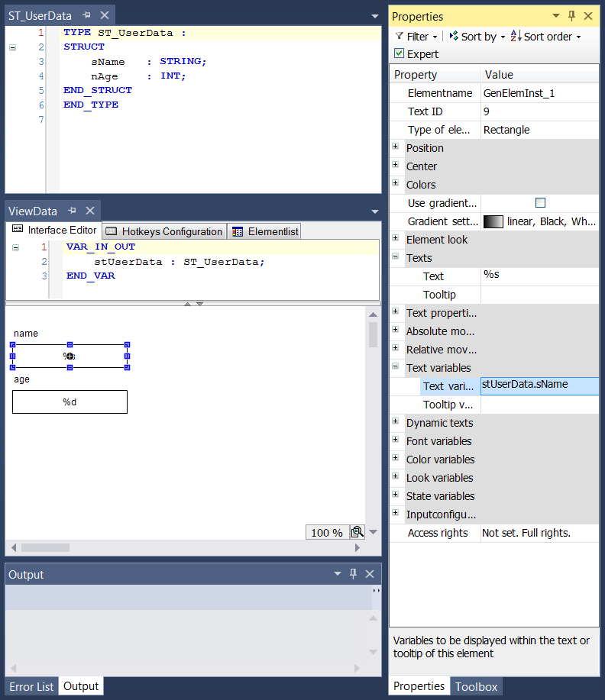
Task: Open ST_UserData window dropdown arrow
Action: pyautogui.click(x=375, y=17)
